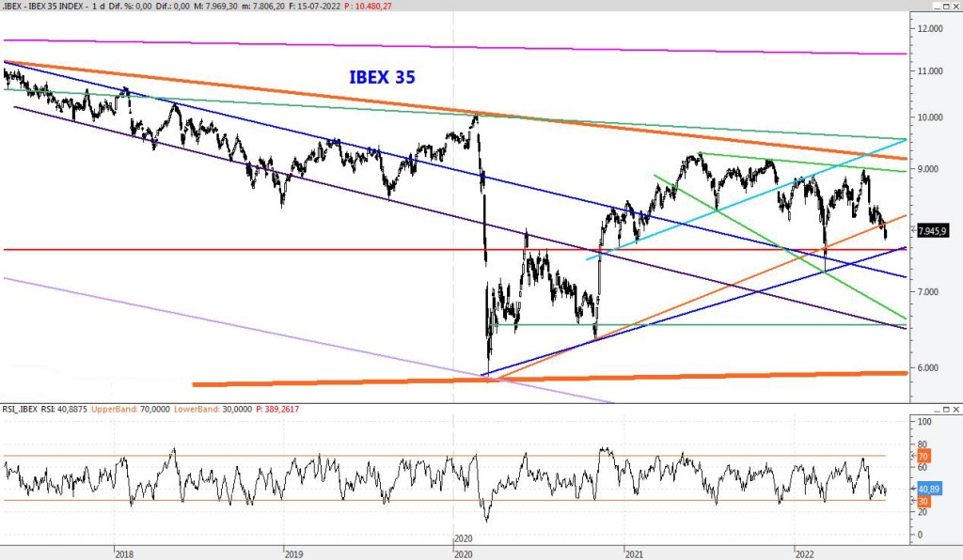Click the 12.000 level on price axis
The width and height of the screenshot is (963, 560).
coord(930,29)
